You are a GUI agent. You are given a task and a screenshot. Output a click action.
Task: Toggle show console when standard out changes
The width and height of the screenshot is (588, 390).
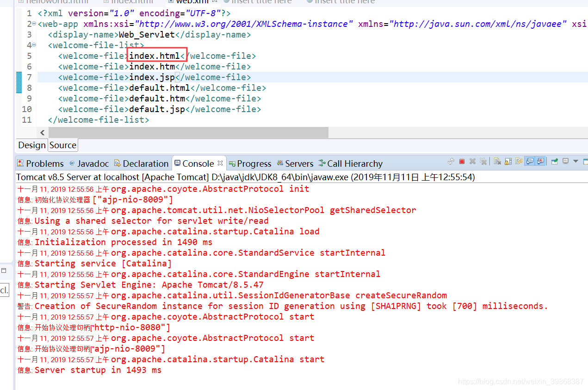click(530, 161)
